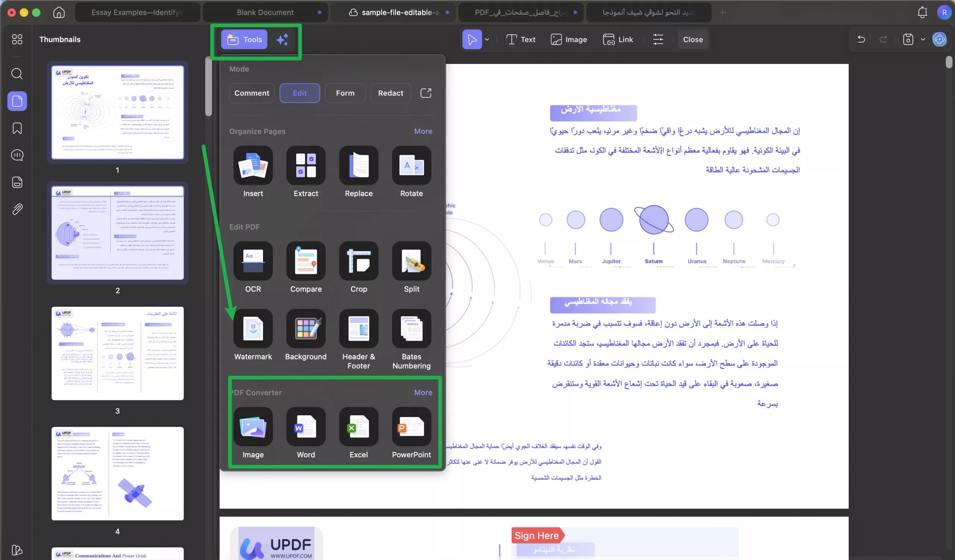
Task: Open the four-squares dashboard icon
Action: coord(17,40)
